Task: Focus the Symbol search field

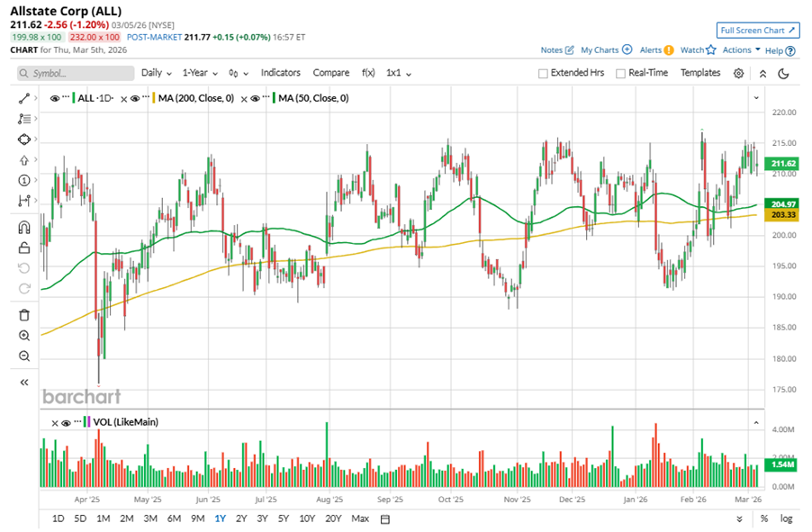Action: click(76, 74)
